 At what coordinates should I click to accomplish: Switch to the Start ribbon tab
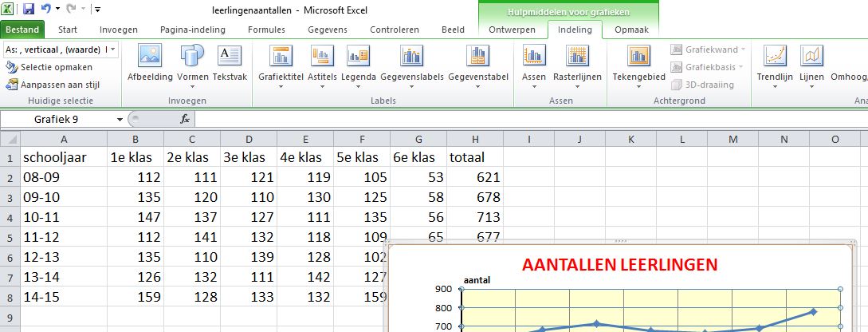[68, 30]
